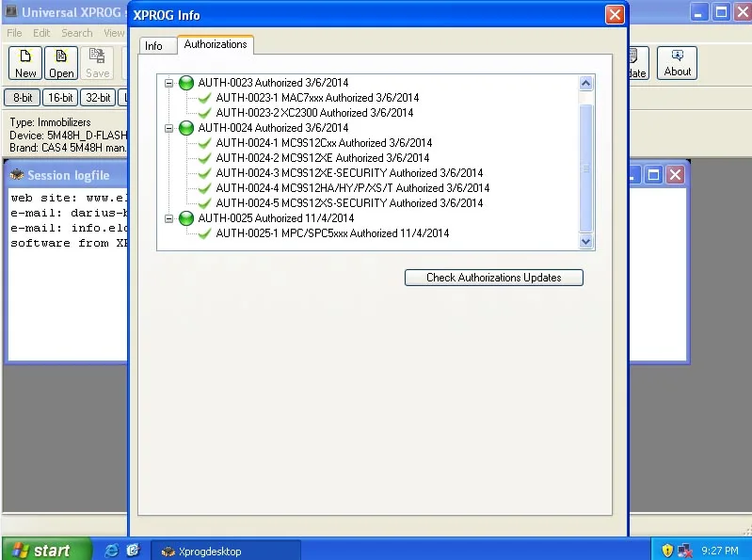Open the File menu

14,33
